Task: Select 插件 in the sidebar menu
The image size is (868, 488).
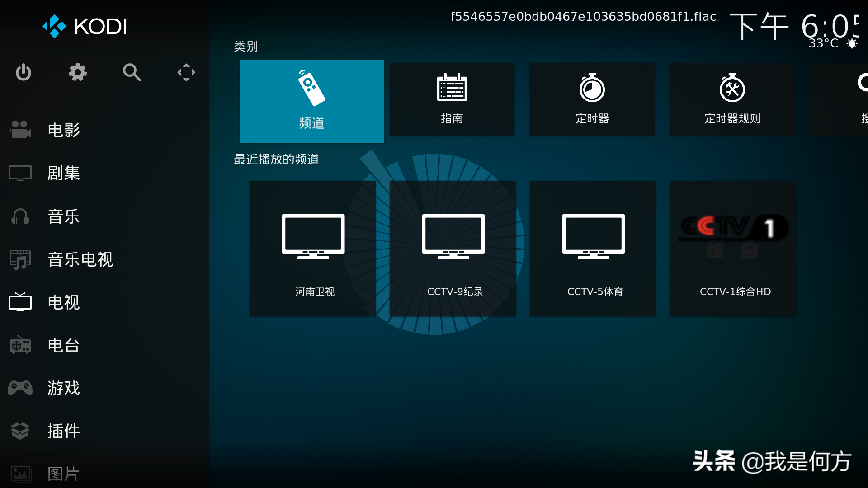Action: coord(104,431)
